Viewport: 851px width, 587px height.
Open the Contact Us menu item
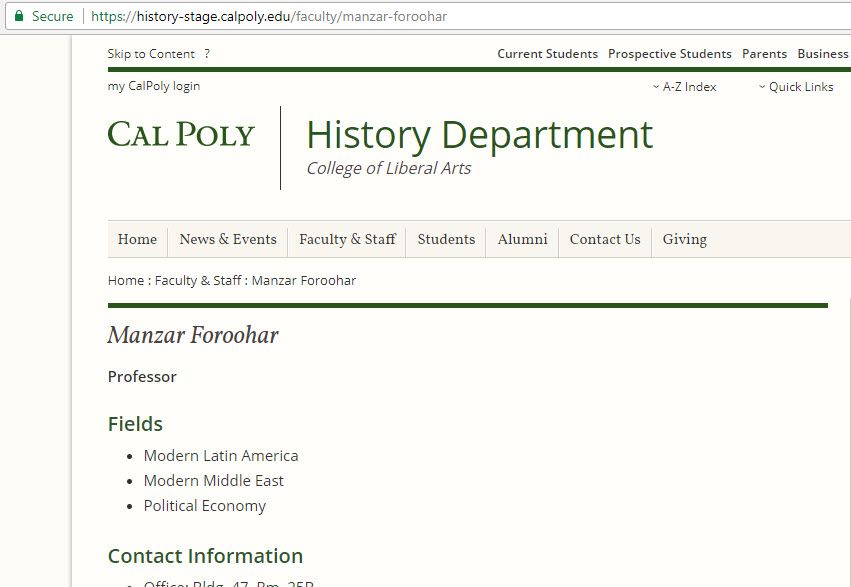tap(605, 240)
